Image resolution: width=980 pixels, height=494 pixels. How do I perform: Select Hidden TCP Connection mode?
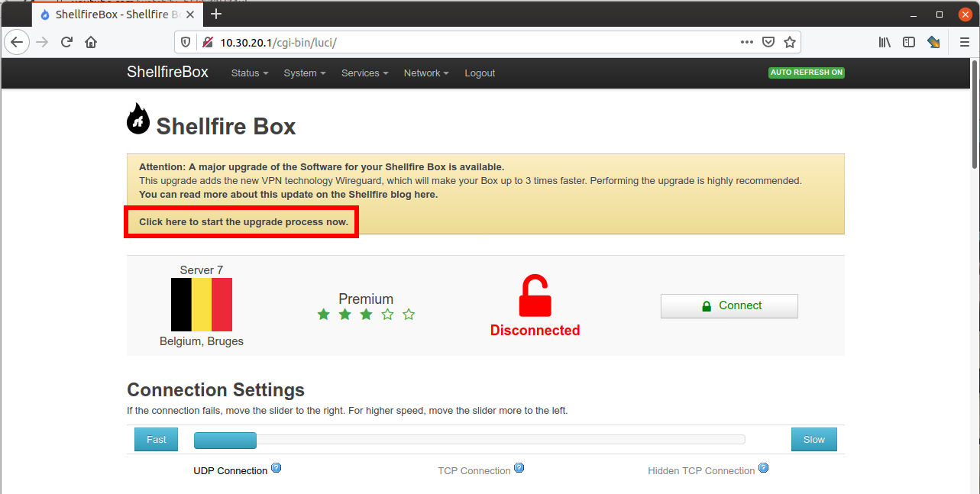point(701,471)
